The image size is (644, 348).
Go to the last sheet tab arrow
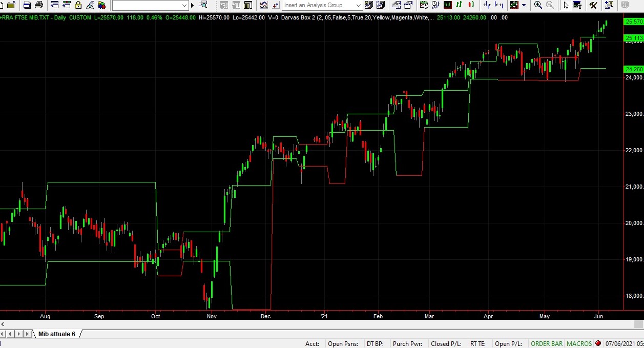[x=27, y=334]
